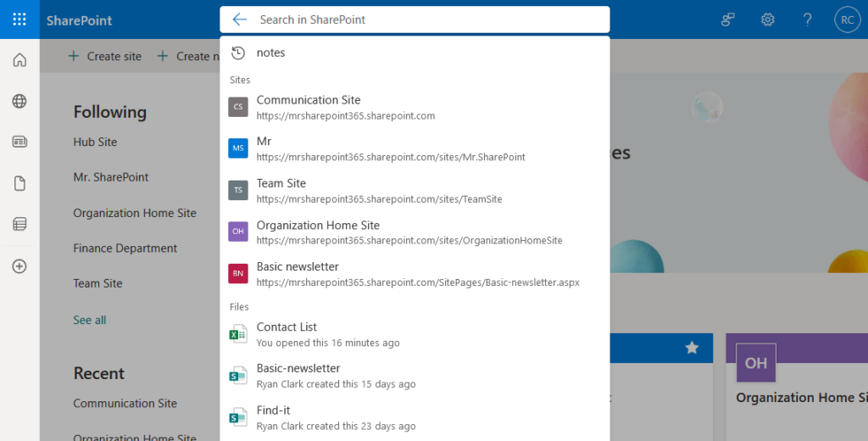Image resolution: width=868 pixels, height=441 pixels.
Task: Open My files page icon
Action: pyautogui.click(x=19, y=183)
